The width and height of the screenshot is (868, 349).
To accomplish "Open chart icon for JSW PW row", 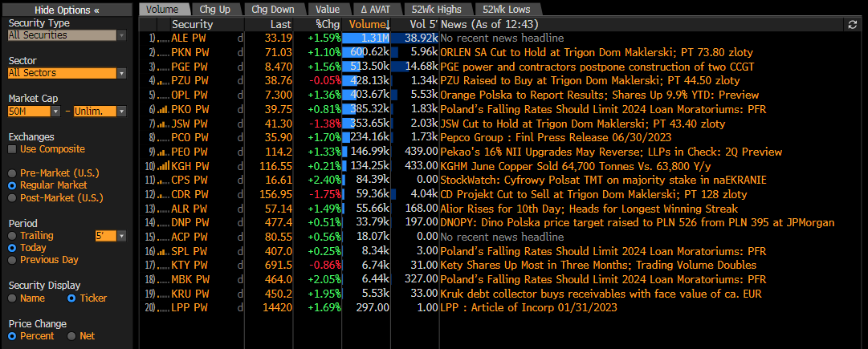I will point(163,124).
